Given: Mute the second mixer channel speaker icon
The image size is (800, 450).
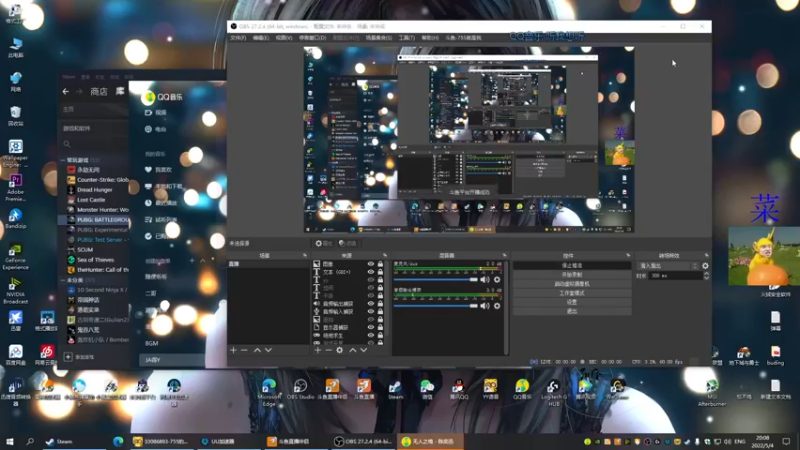Looking at the screenshot, I should click(x=485, y=306).
